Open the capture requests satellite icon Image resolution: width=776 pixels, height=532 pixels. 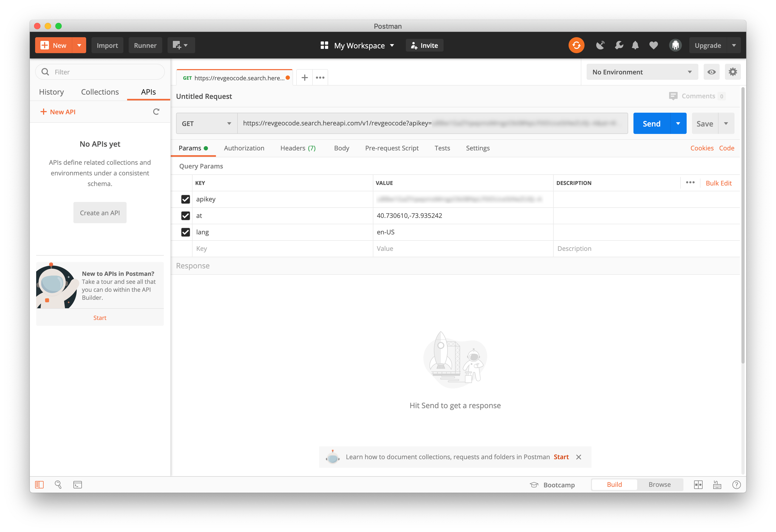click(600, 45)
